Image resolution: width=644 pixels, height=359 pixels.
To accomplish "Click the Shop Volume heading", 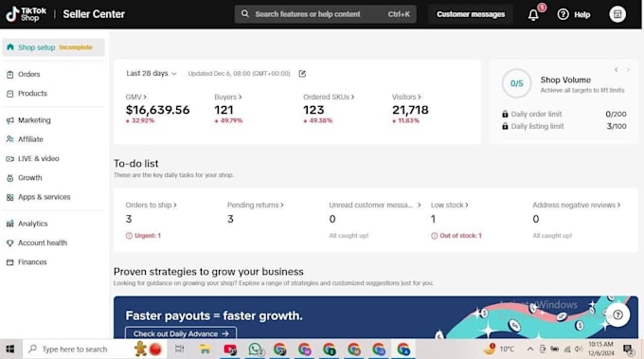I will pyautogui.click(x=565, y=81).
